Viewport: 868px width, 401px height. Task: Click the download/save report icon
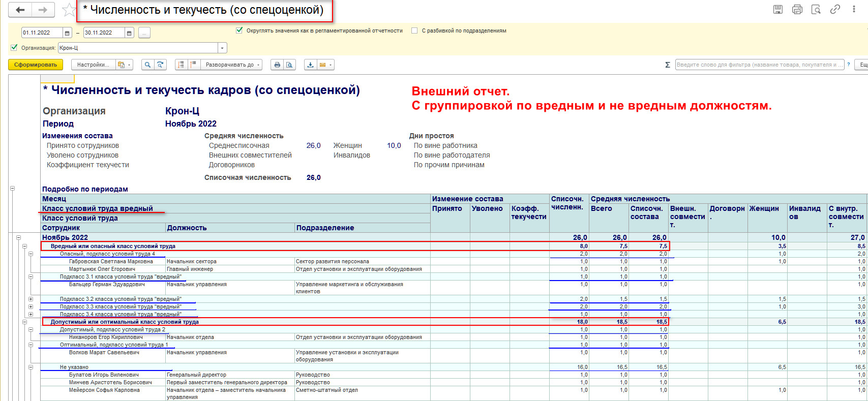[310, 65]
